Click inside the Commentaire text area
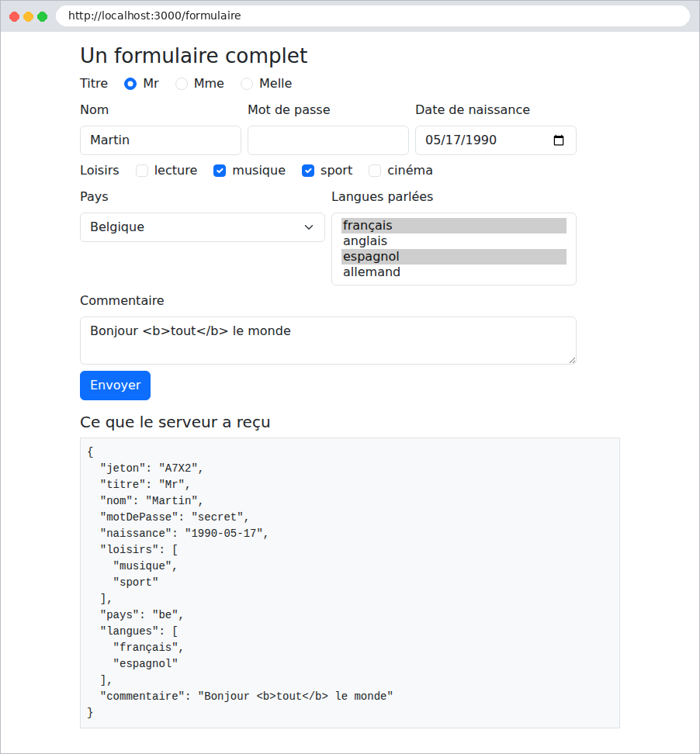 (x=328, y=341)
